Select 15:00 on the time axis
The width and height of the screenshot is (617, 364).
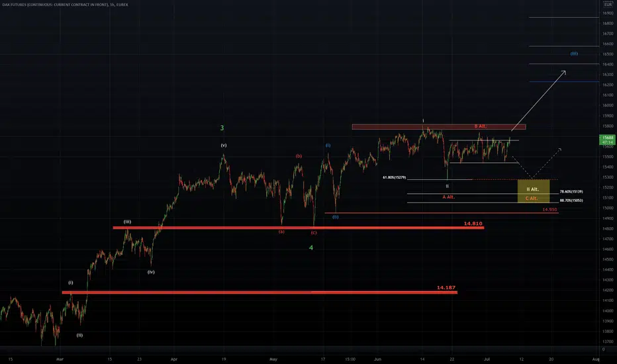350,359
